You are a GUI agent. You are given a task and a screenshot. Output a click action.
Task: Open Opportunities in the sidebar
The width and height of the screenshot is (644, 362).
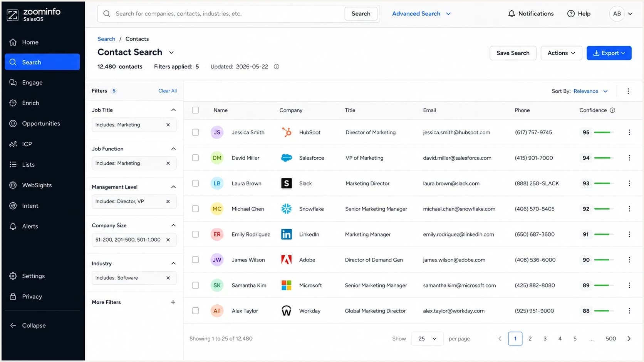point(42,123)
